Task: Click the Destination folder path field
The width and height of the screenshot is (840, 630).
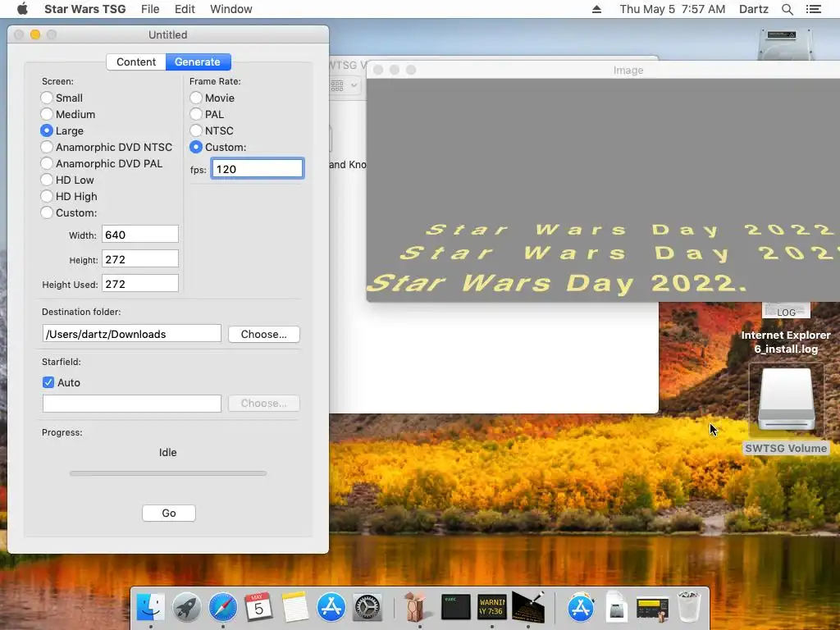Action: (132, 334)
